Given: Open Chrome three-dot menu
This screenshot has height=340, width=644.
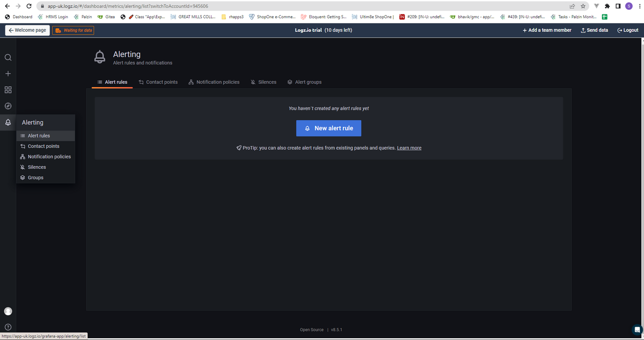Looking at the screenshot, I should tap(640, 6).
